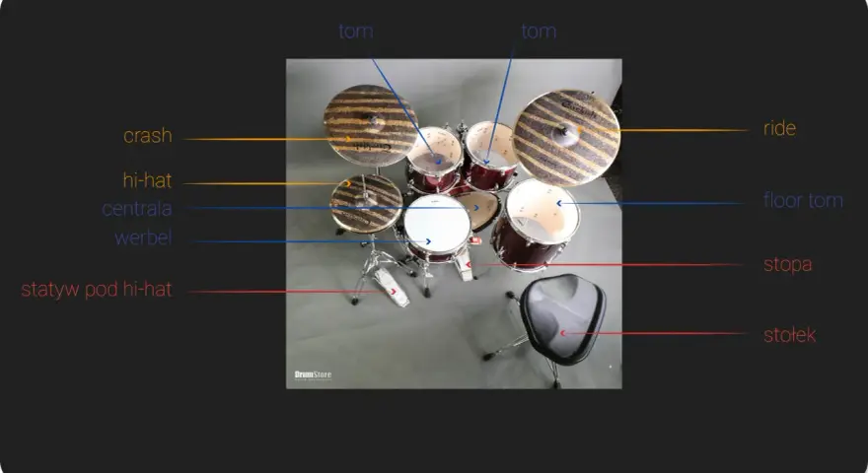Image resolution: width=868 pixels, height=473 pixels.
Task: Click the red "stopa" label
Action: click(788, 264)
